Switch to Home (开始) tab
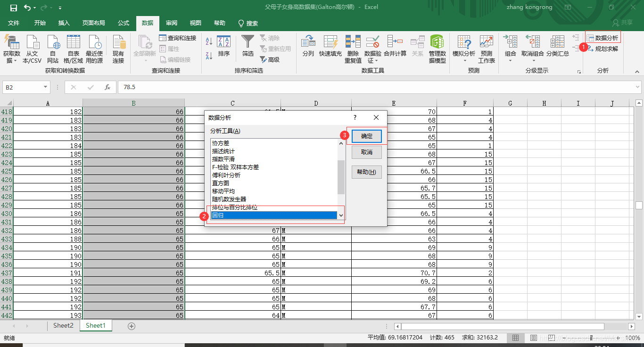Viewport: 644px width, 347px height. pyautogui.click(x=40, y=23)
